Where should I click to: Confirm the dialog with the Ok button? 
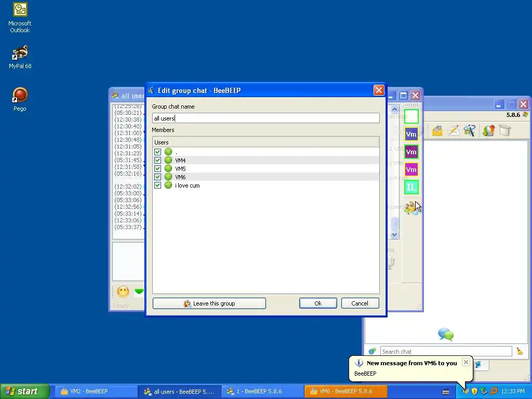pos(318,303)
